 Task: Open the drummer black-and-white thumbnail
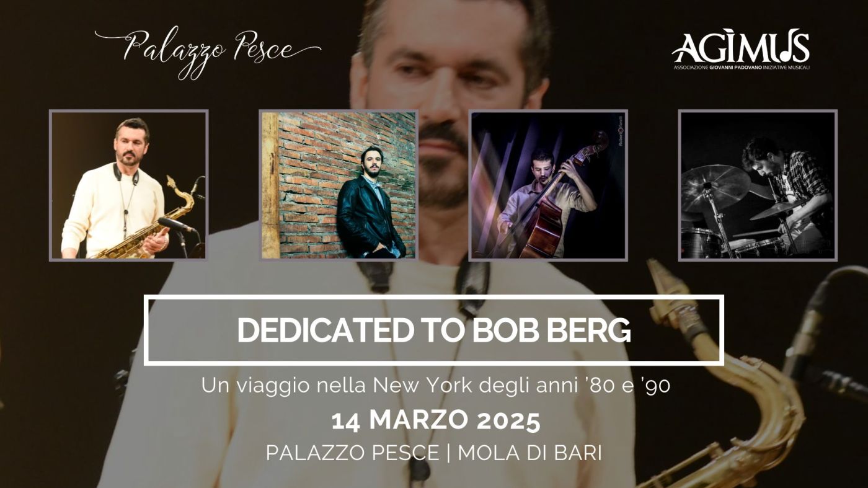[x=758, y=185]
